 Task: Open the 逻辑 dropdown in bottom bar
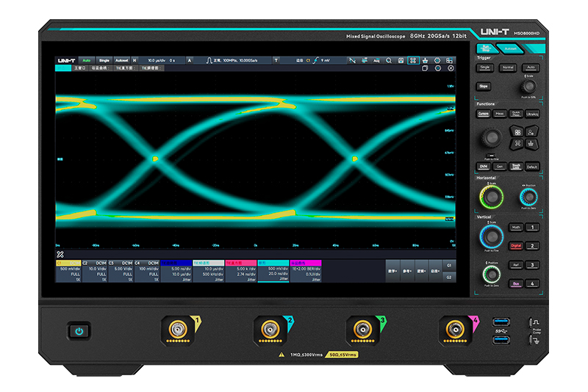(x=423, y=270)
